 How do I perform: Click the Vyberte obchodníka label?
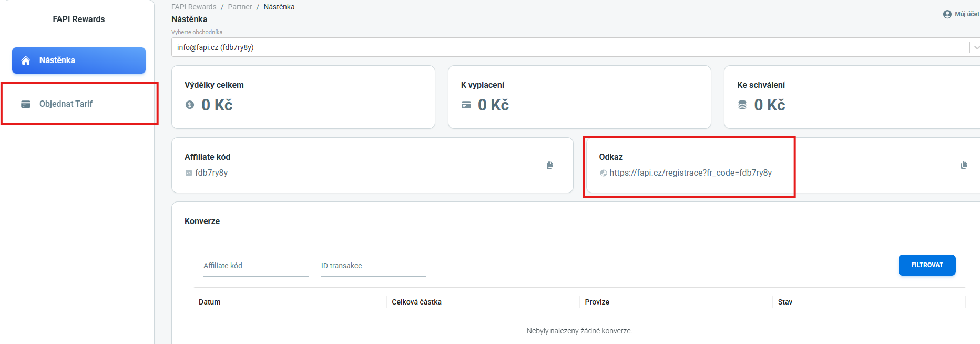click(197, 32)
